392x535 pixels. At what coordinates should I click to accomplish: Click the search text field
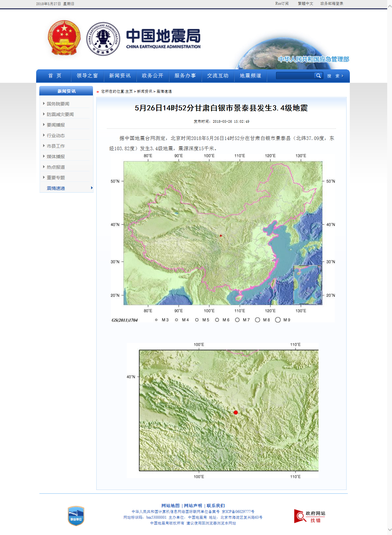(295, 76)
